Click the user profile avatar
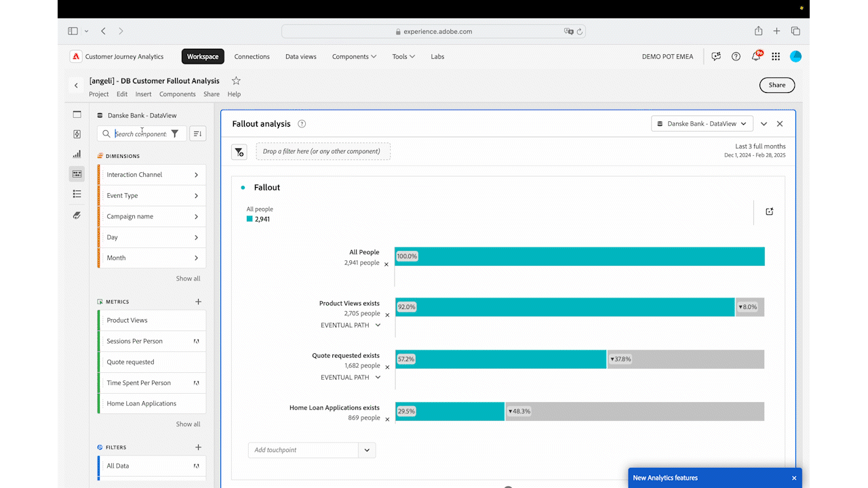The image size is (868, 488). point(796,57)
